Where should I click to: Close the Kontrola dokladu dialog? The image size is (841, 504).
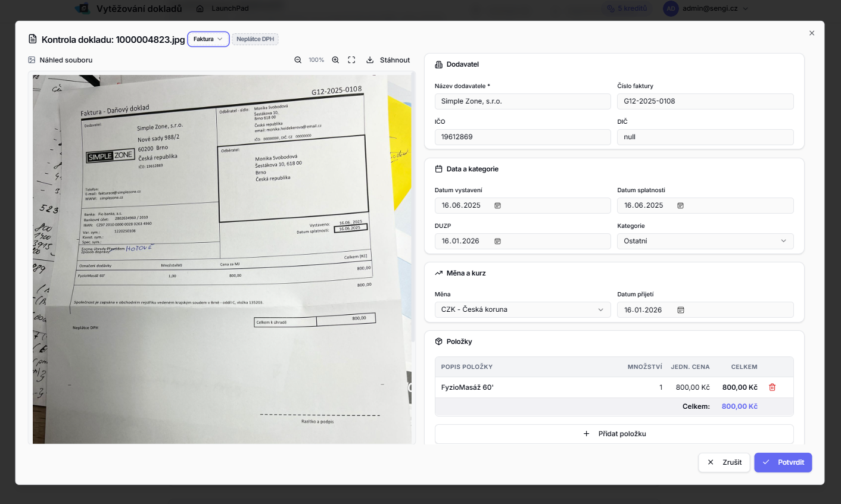pyautogui.click(x=811, y=33)
